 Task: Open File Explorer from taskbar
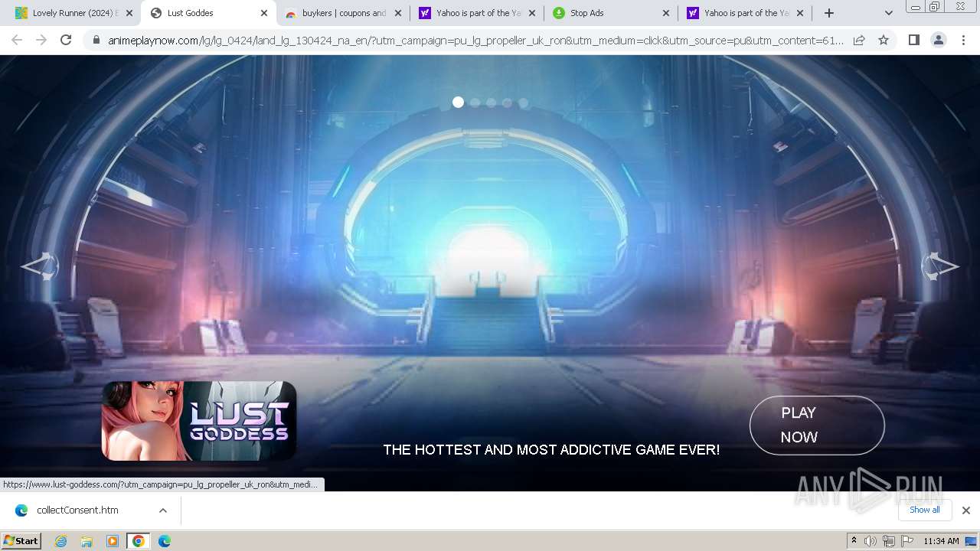(87, 541)
